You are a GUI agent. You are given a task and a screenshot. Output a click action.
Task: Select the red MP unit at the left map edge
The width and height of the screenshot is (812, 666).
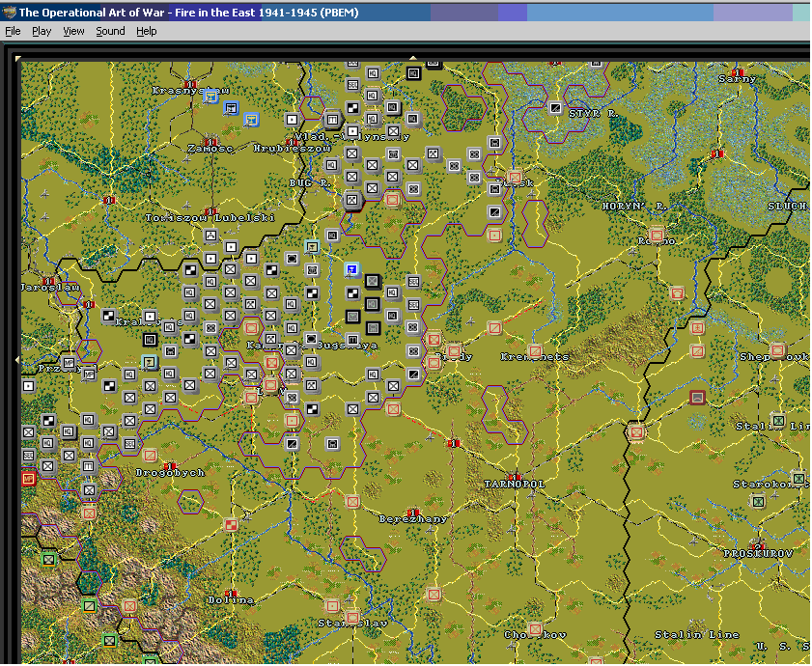(x=28, y=478)
